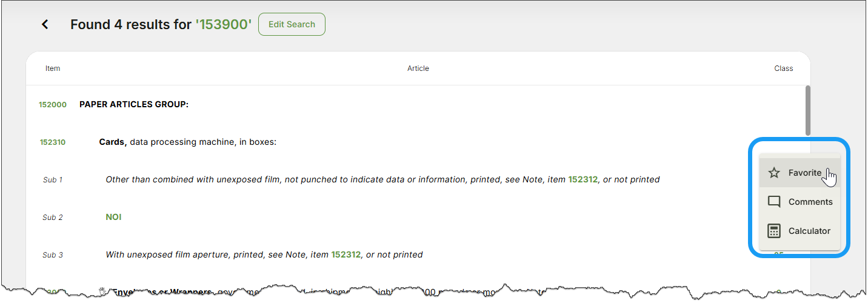Click the Class column header
The width and height of the screenshot is (868, 306).
(784, 68)
